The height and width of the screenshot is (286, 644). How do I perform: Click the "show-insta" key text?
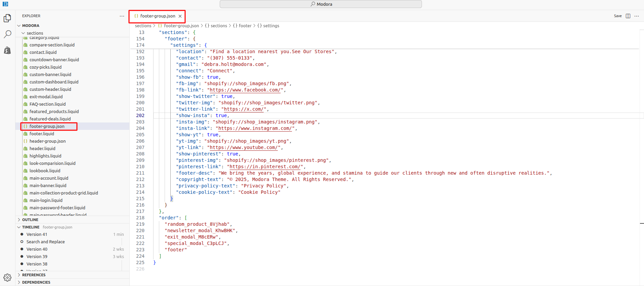(193, 115)
